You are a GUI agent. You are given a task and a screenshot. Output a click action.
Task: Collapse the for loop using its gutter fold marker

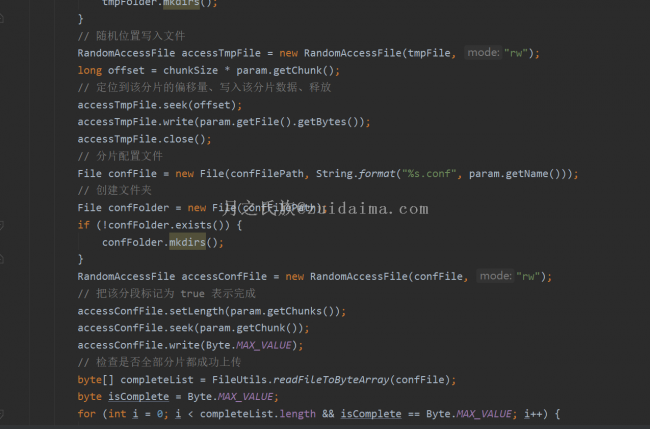[x=2, y=414]
